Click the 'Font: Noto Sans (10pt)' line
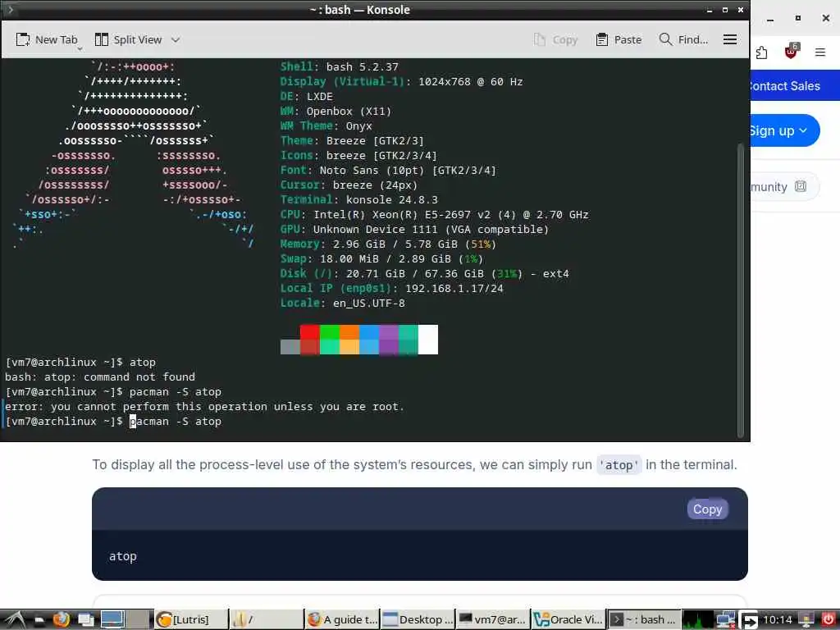This screenshot has height=630, width=840. click(388, 171)
